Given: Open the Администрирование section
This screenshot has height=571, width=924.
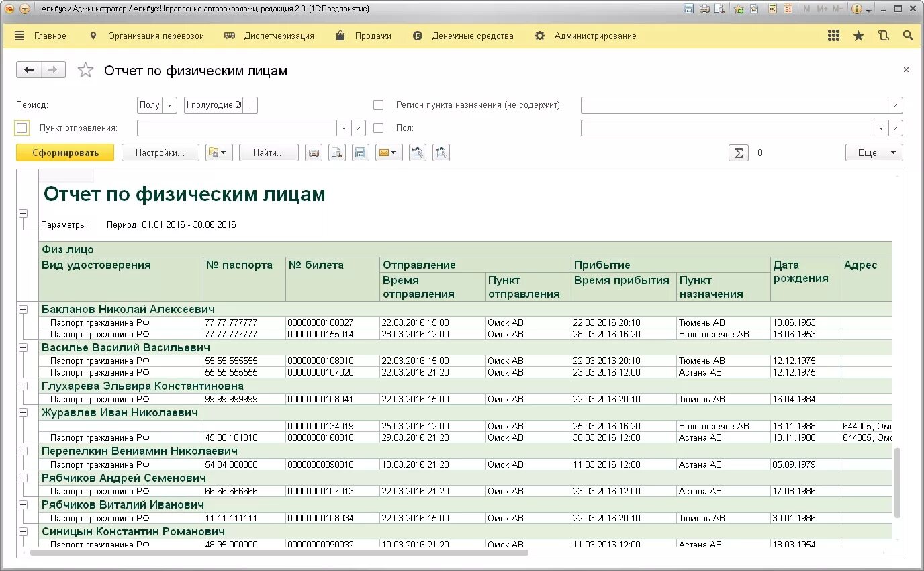Looking at the screenshot, I should [x=595, y=36].
